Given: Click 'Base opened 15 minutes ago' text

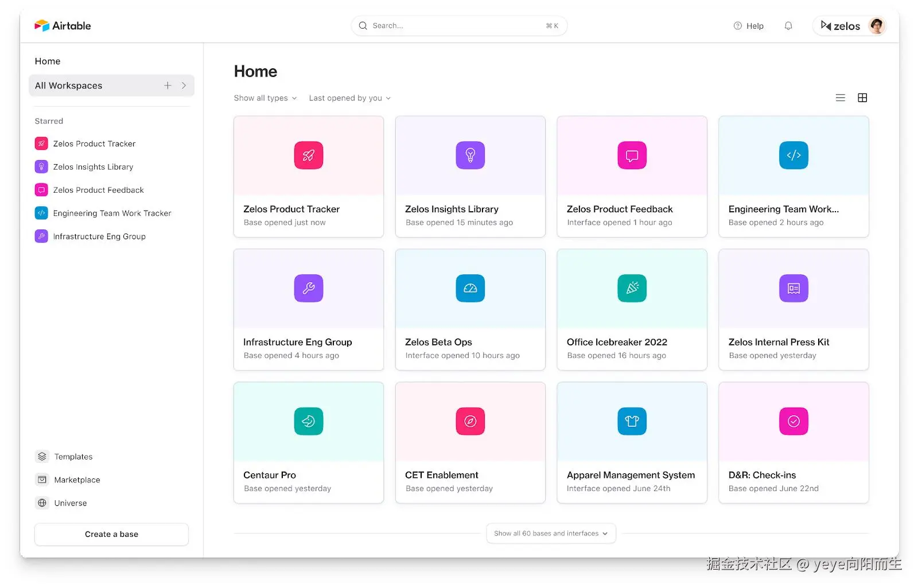Looking at the screenshot, I should pos(460,223).
